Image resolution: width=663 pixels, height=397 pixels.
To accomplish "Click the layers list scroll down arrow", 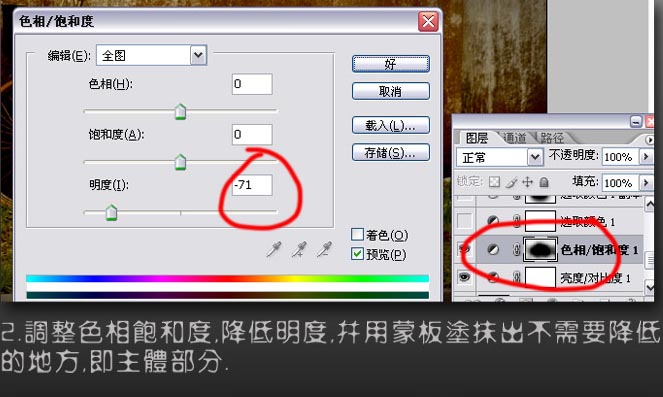I will (x=649, y=287).
